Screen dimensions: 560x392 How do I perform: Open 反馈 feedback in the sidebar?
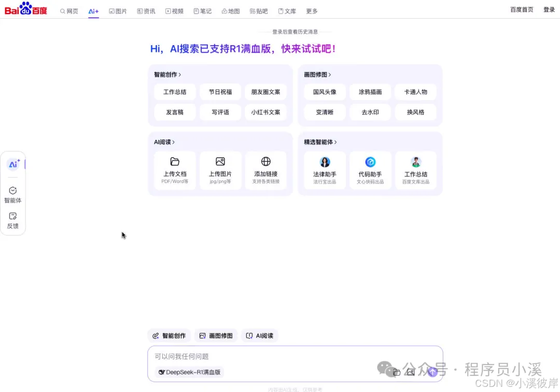click(x=13, y=221)
